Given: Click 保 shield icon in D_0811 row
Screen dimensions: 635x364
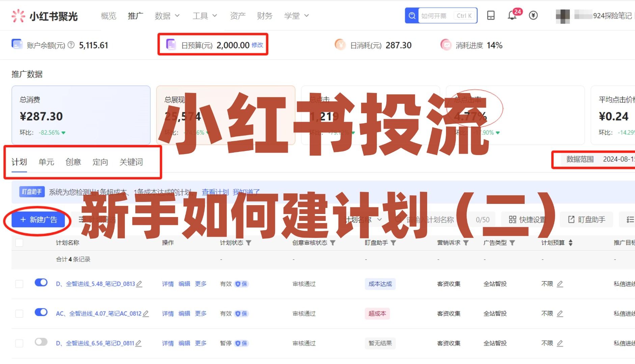Looking at the screenshot, I should [x=241, y=343].
